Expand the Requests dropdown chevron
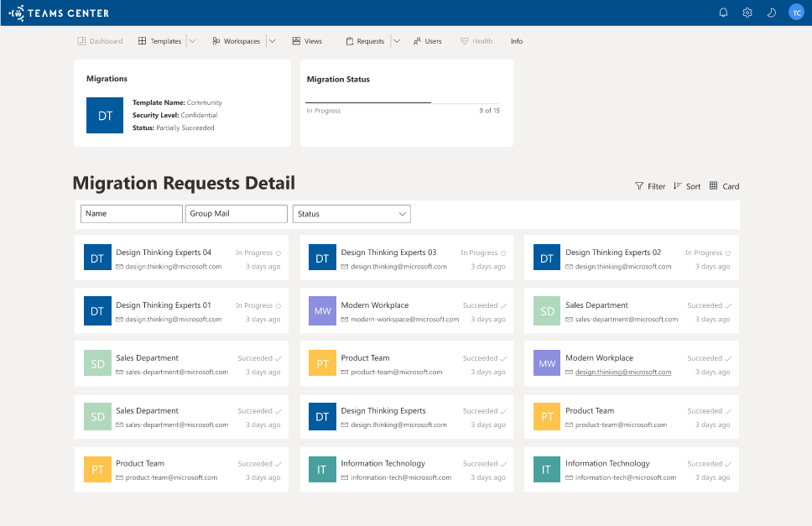 [x=395, y=40]
